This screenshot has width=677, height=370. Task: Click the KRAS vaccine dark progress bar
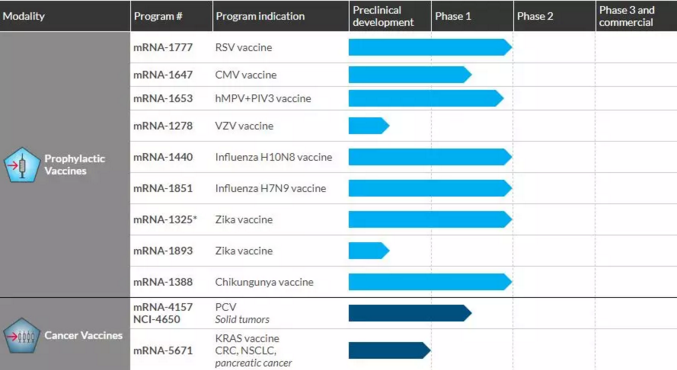(389, 350)
